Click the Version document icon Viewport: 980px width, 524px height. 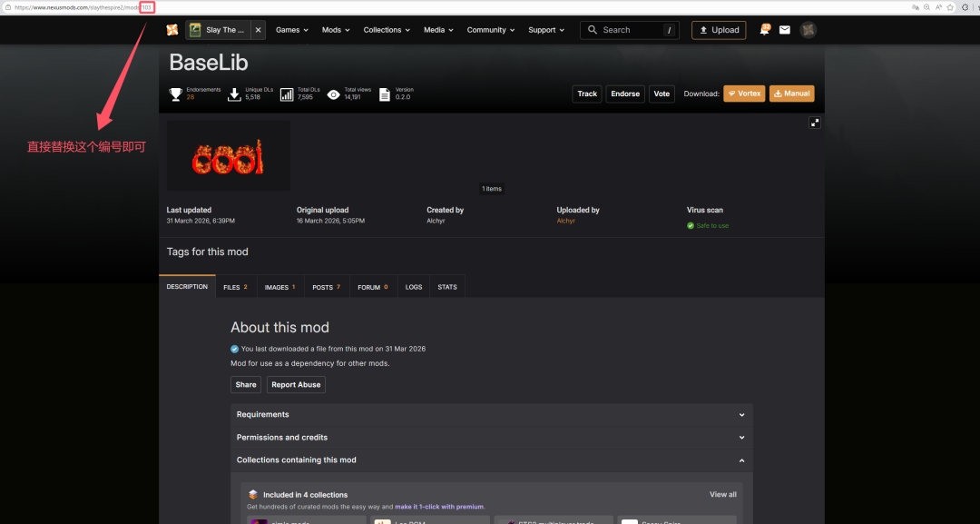(x=385, y=94)
